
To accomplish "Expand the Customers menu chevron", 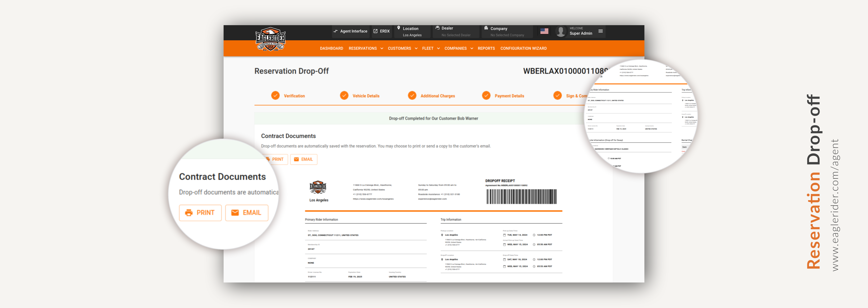I will (416, 48).
